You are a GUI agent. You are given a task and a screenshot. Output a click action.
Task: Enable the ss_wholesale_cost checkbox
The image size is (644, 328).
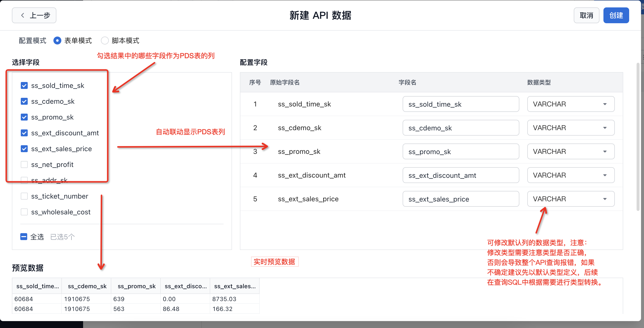tap(24, 212)
